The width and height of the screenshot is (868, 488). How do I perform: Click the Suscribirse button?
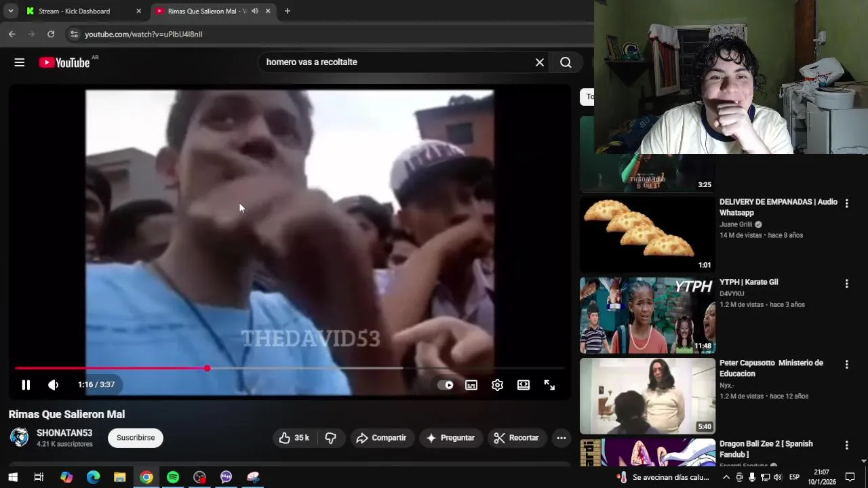(x=136, y=438)
